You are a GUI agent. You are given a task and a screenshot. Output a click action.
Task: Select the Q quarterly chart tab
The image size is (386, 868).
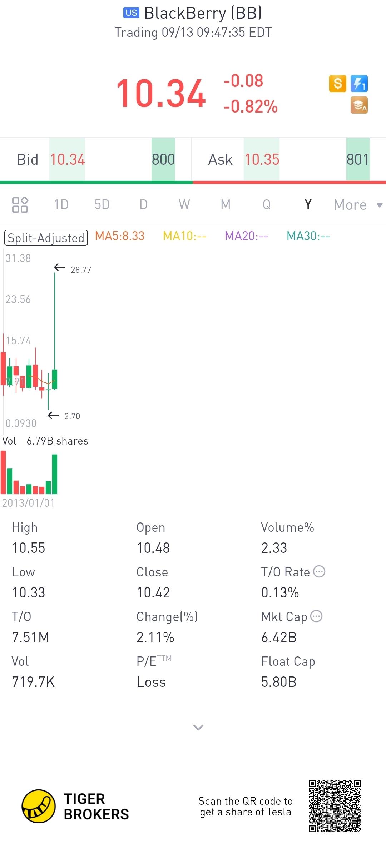267,205
